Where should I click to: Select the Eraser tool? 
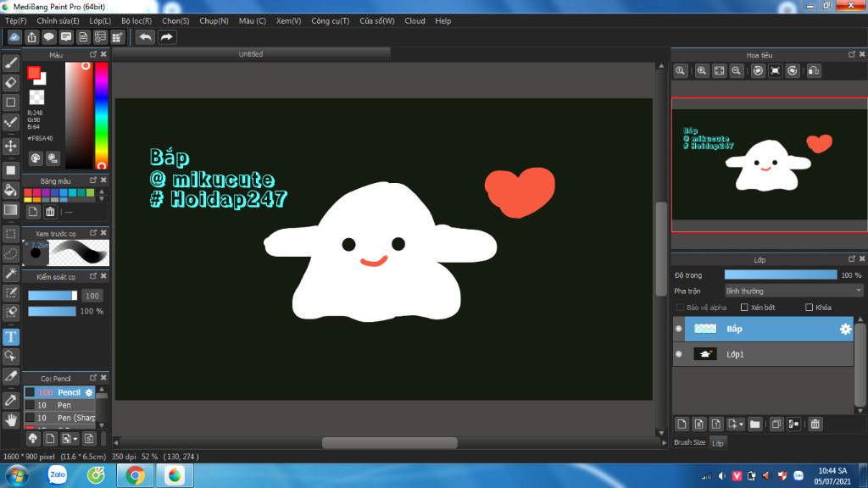click(x=10, y=82)
